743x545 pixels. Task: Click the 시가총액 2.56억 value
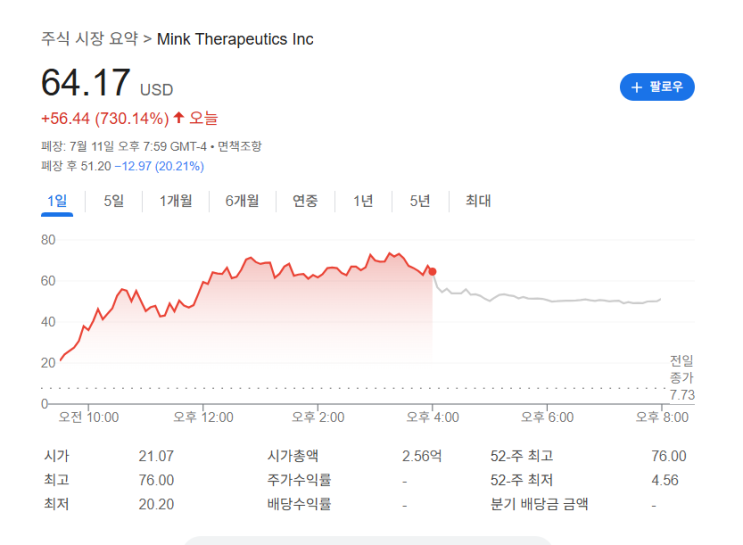point(421,455)
